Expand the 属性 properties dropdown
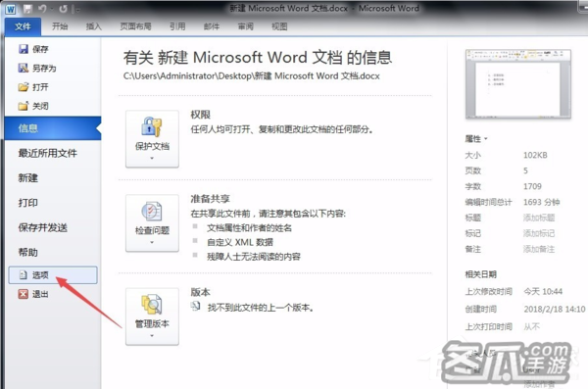588x389 pixels. pyautogui.click(x=476, y=139)
